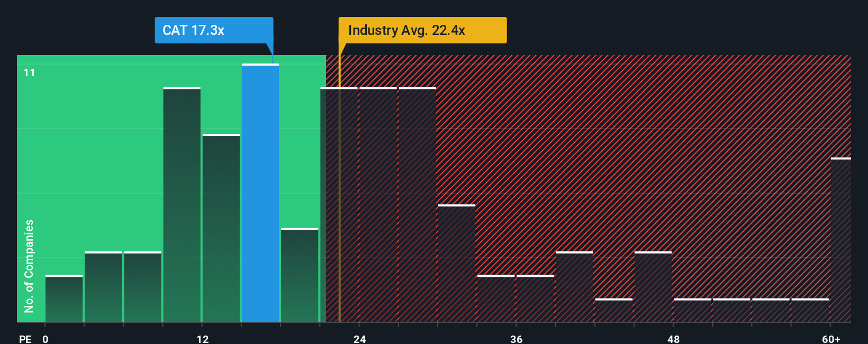Click the x-axis tick label 12
This screenshot has width=868, height=344.
[x=202, y=339]
